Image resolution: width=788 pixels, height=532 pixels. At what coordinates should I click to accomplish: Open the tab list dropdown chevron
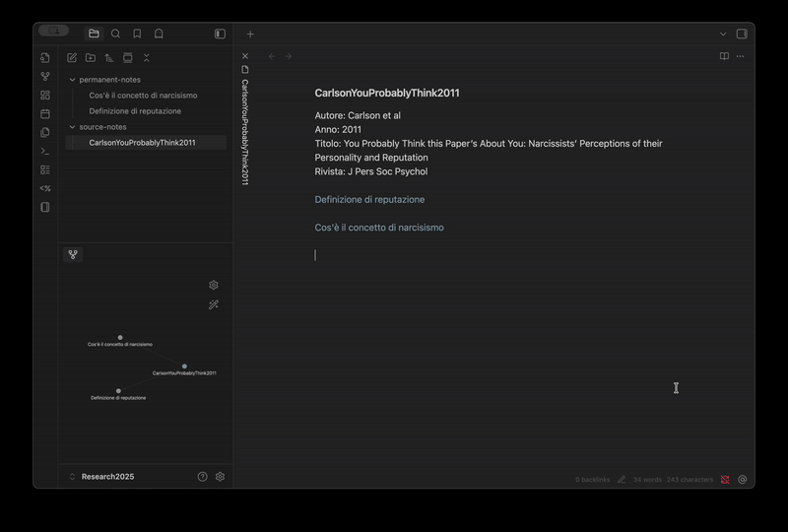tap(723, 33)
